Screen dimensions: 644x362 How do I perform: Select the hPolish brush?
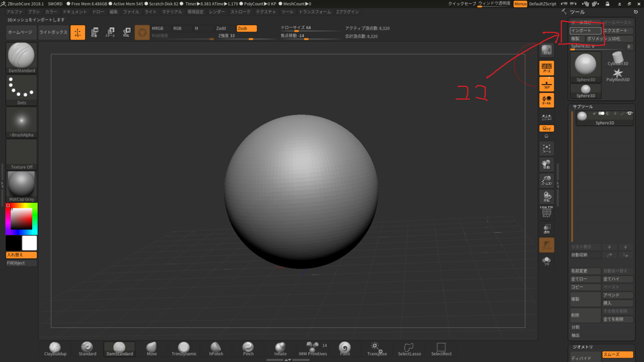216,349
